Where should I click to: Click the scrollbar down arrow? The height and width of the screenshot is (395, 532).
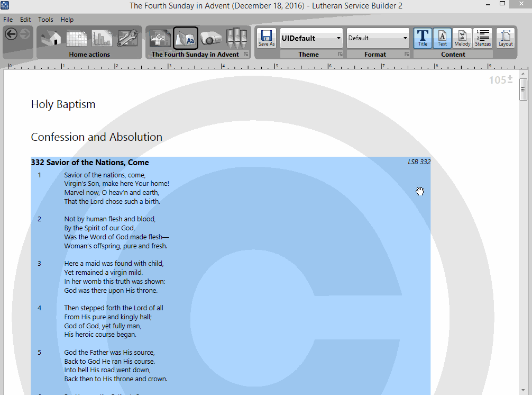pyautogui.click(x=523, y=391)
